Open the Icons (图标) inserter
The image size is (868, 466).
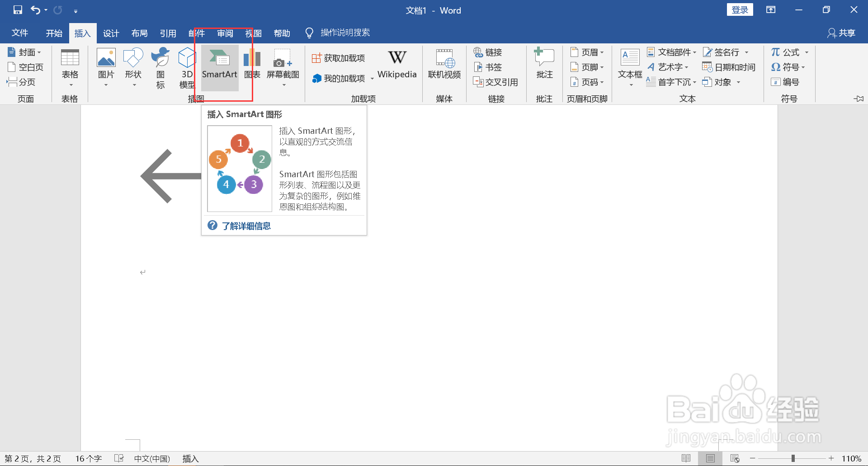160,68
